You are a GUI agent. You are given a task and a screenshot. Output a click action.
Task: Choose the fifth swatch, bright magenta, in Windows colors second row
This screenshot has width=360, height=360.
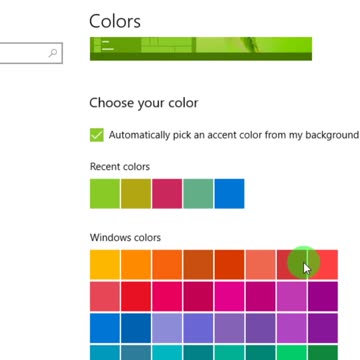click(229, 296)
